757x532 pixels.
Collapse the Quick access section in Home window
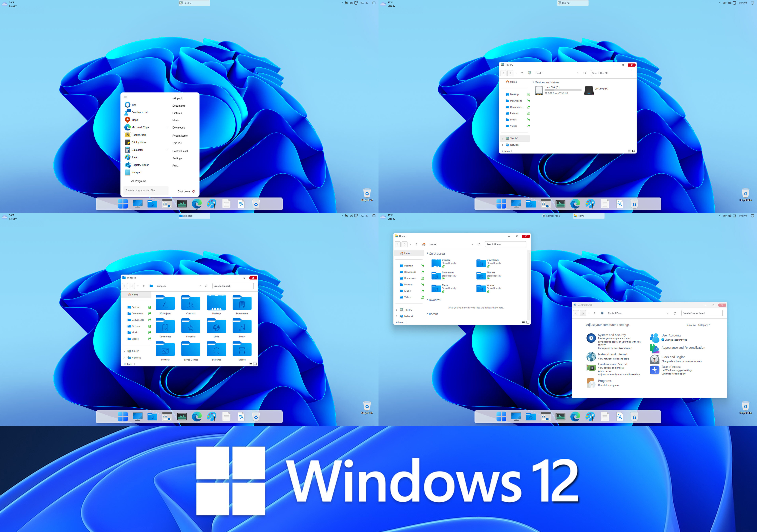[427, 254]
